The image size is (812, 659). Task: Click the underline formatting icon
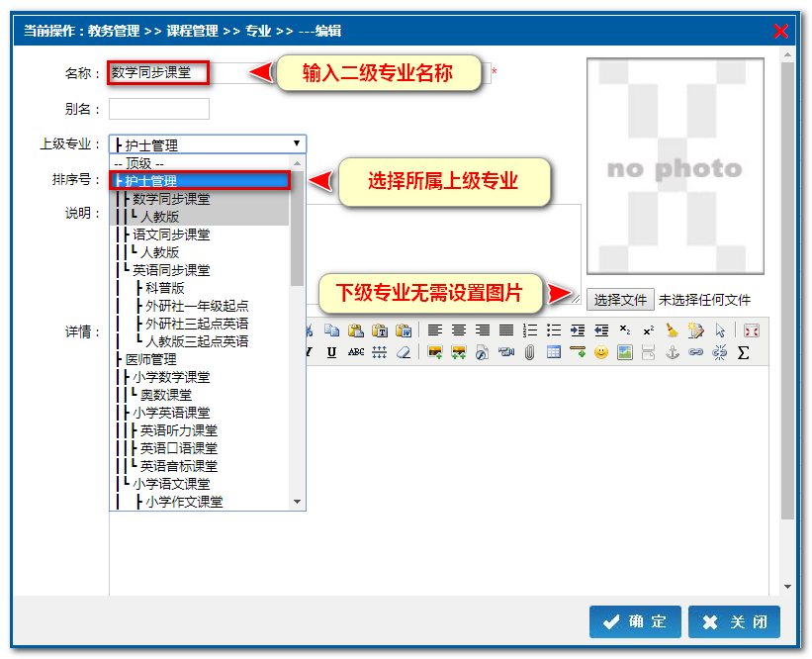tap(331, 352)
